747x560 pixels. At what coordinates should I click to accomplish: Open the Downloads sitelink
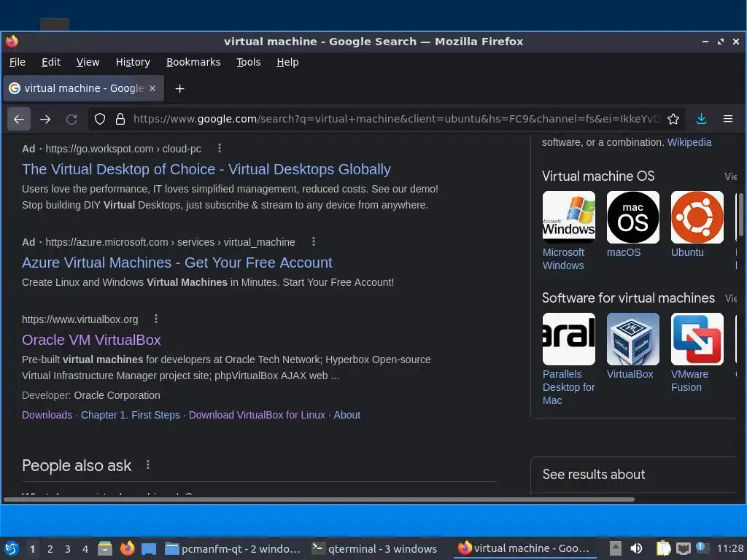pos(47,415)
